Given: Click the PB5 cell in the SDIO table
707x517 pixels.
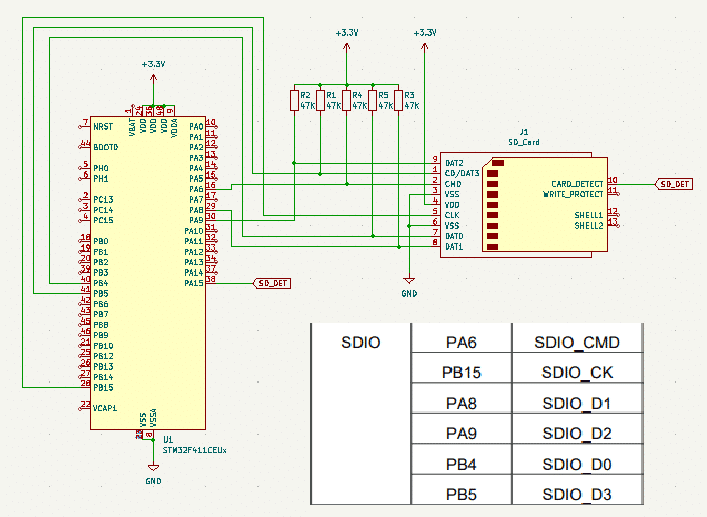Looking at the screenshot, I should coord(461,494).
